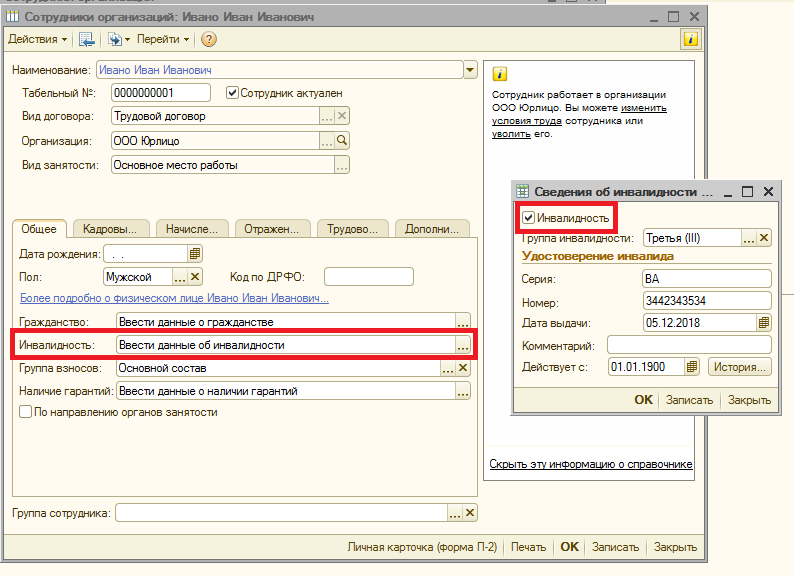Click the reread list icon in toolbar

pyautogui.click(x=87, y=39)
